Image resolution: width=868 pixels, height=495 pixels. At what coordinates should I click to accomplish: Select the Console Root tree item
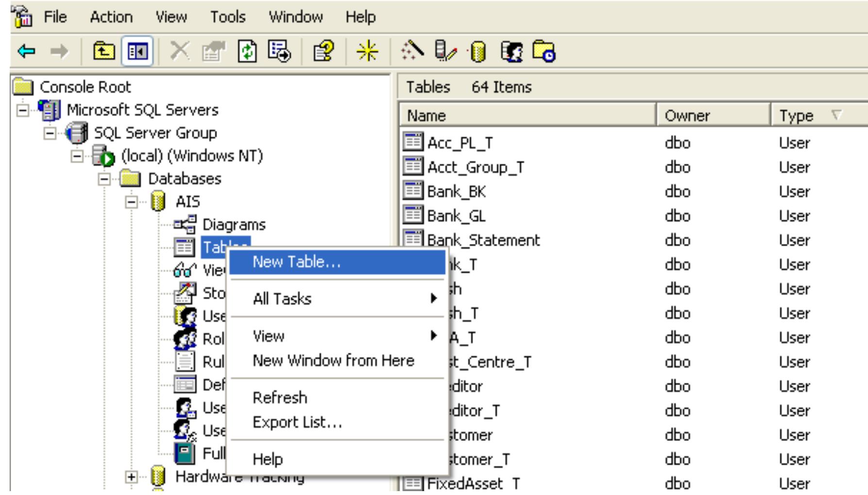pyautogui.click(x=85, y=87)
